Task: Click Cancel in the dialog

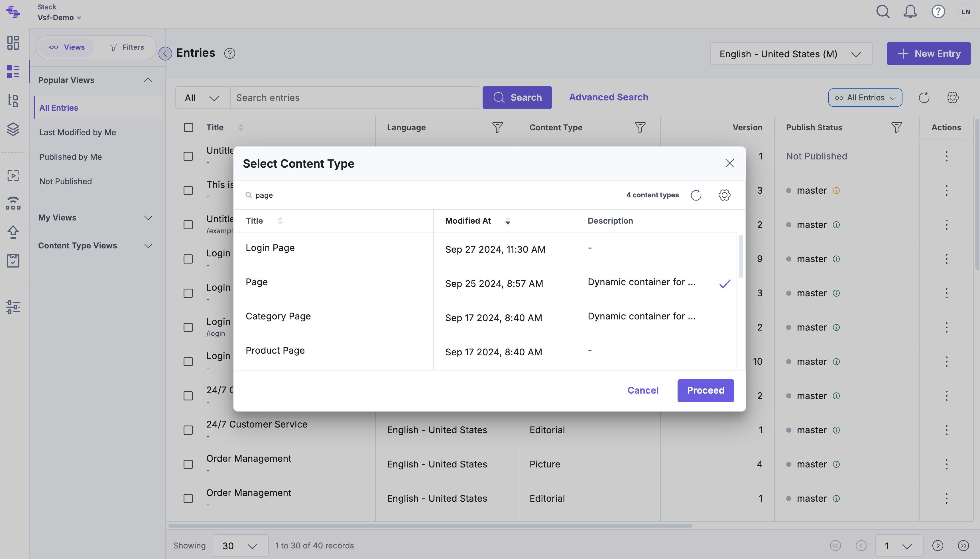Action: coord(643,390)
